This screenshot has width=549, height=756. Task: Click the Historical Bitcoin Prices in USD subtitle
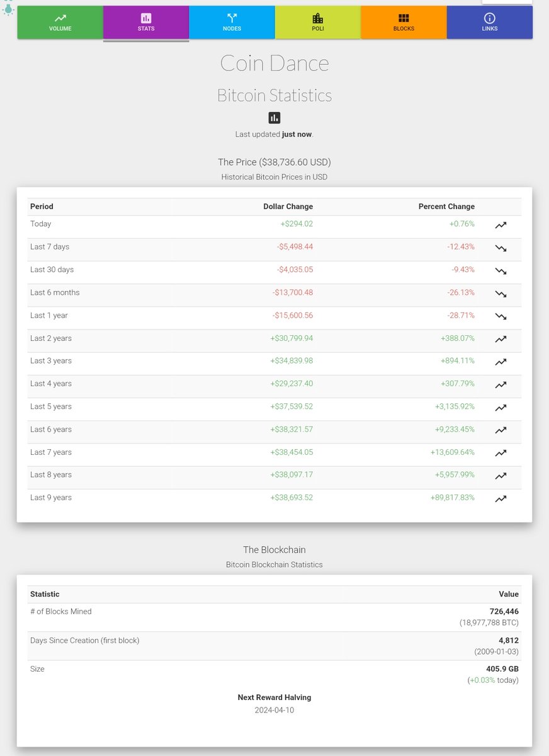[274, 177]
